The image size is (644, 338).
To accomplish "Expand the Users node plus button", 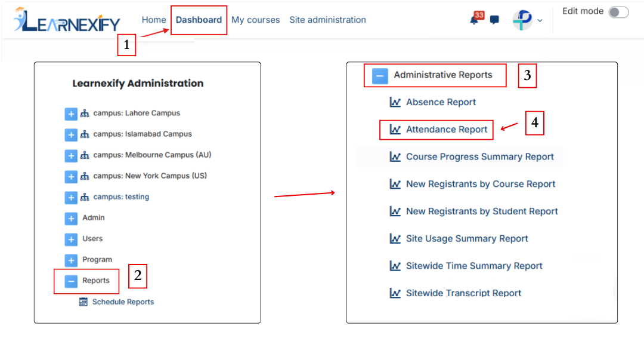I will [71, 239].
